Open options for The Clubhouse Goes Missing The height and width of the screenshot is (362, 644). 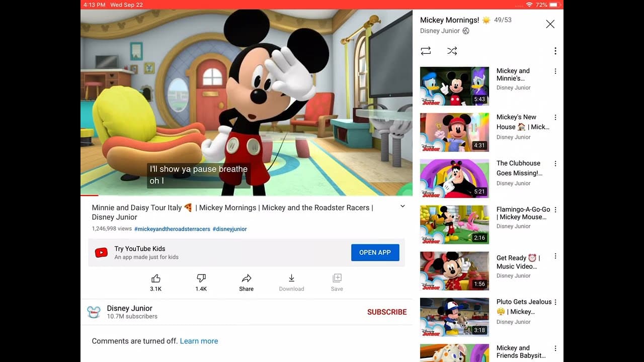(x=555, y=164)
